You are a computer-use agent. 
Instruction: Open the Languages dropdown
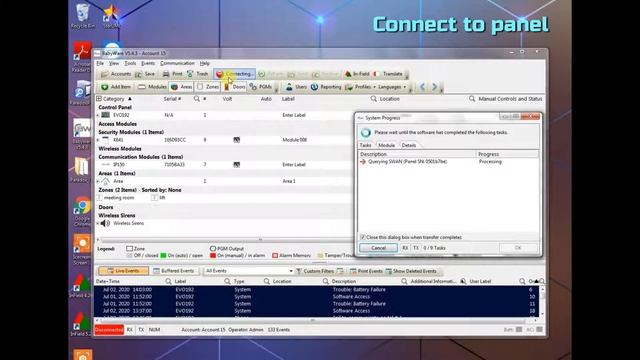(x=392, y=87)
